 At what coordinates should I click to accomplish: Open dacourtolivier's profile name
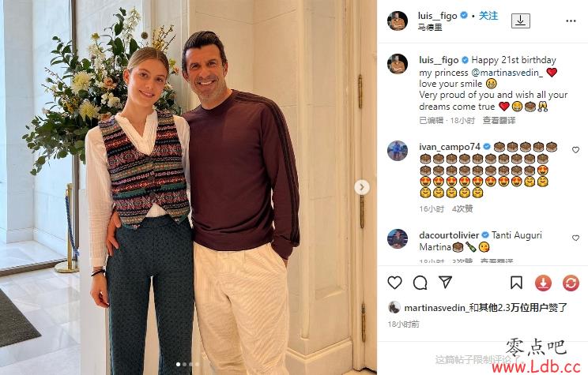click(x=449, y=235)
